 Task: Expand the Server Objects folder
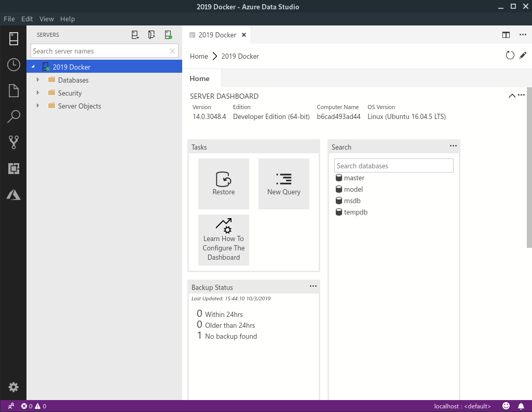(38, 106)
